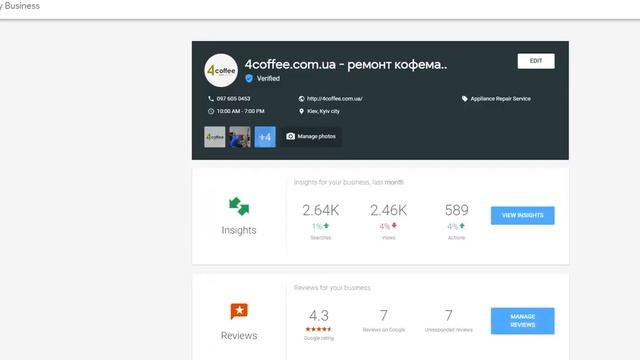640x360 pixels.
Task: Click the phone number 097 605 0453
Action: [233, 99]
